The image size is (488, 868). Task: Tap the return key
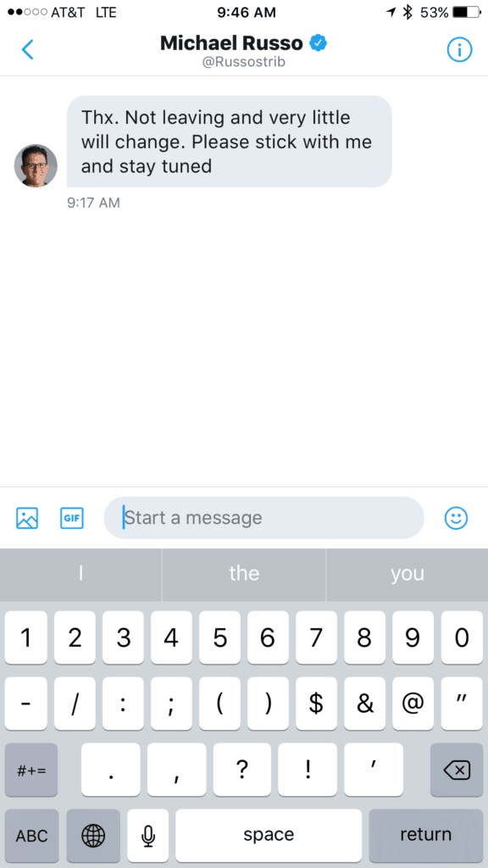(425, 835)
